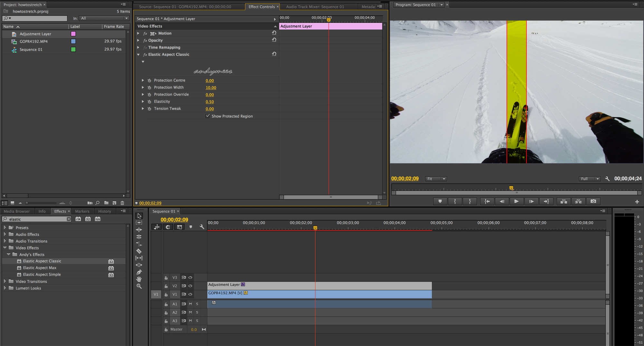Toggle timeline Snap magnet icon

tap(168, 227)
